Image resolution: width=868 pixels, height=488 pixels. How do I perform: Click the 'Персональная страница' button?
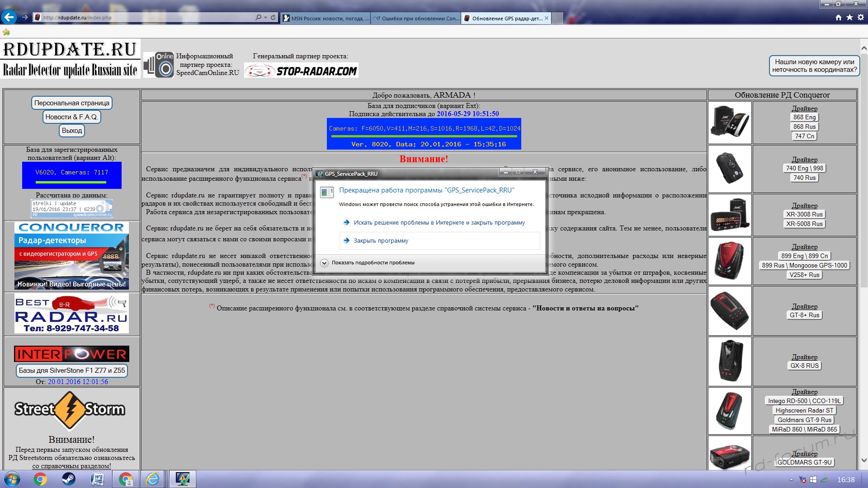coord(72,103)
